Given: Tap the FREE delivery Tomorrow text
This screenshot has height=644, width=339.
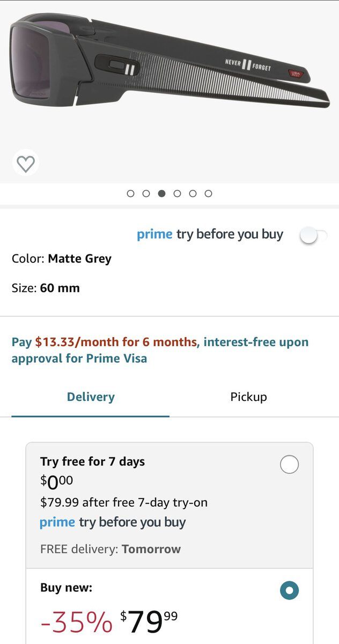Looking at the screenshot, I should click(110, 549).
